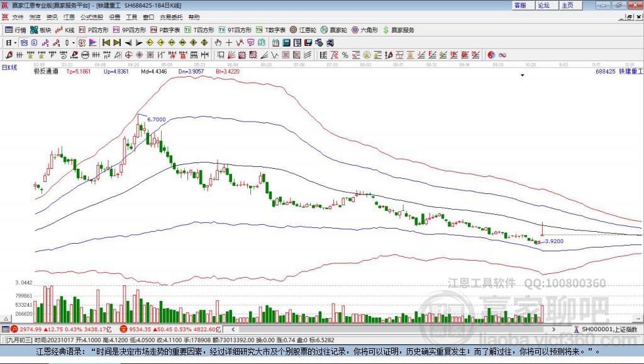Click scrollbar left arrow at bottom
The image size is (644, 364).
233,329
